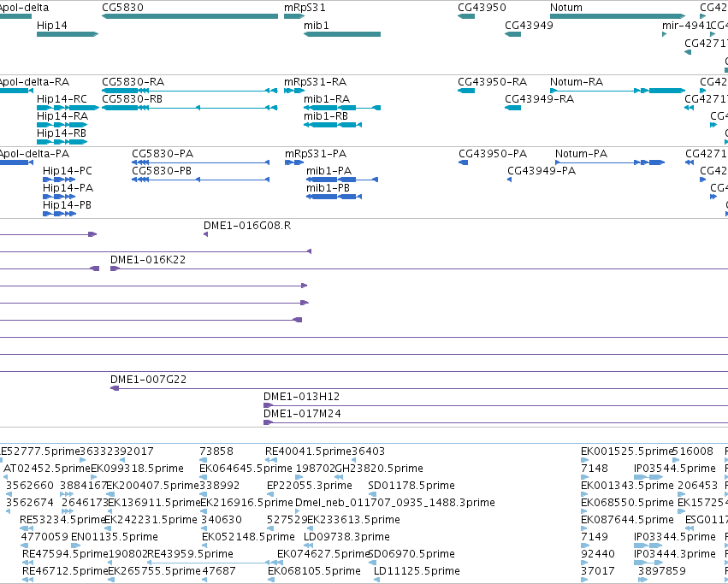Screen dimensions: 728x584
Task: Click the Hip14-RC transcript label
Action: pos(62,99)
